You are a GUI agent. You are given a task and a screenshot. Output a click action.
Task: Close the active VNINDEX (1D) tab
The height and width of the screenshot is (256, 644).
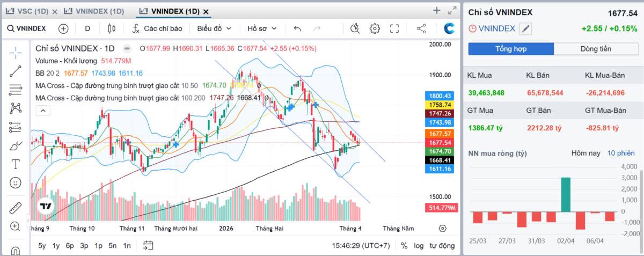[206, 11]
